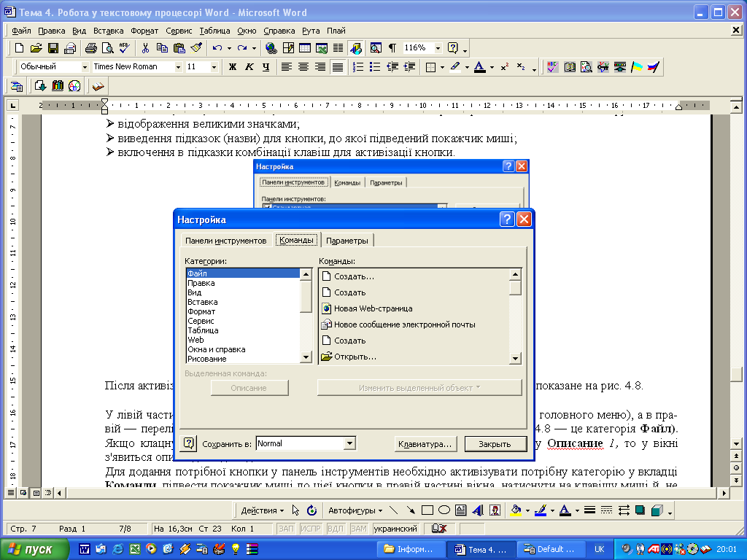
Task: Click the font color A icon
Action: (480, 66)
